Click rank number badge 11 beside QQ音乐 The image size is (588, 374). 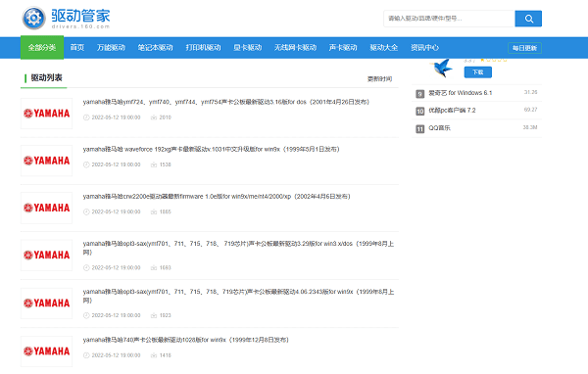(x=420, y=129)
